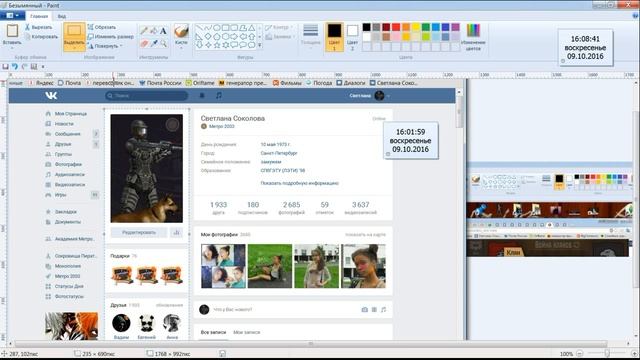Open the Rotate dropdown menu

pyautogui.click(x=105, y=46)
